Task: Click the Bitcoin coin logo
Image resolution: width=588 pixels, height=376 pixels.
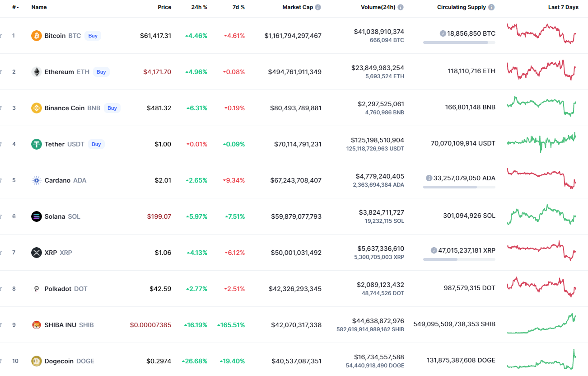Action: click(37, 36)
